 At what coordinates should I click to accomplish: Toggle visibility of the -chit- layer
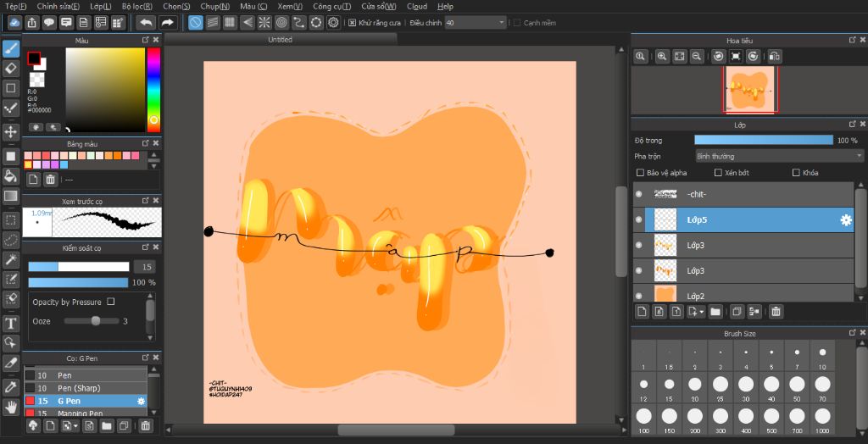[639, 194]
